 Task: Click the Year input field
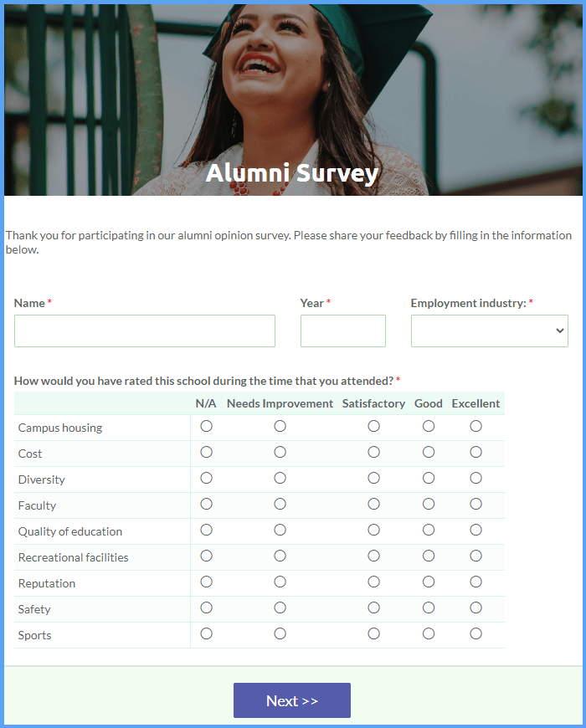pyautogui.click(x=342, y=331)
